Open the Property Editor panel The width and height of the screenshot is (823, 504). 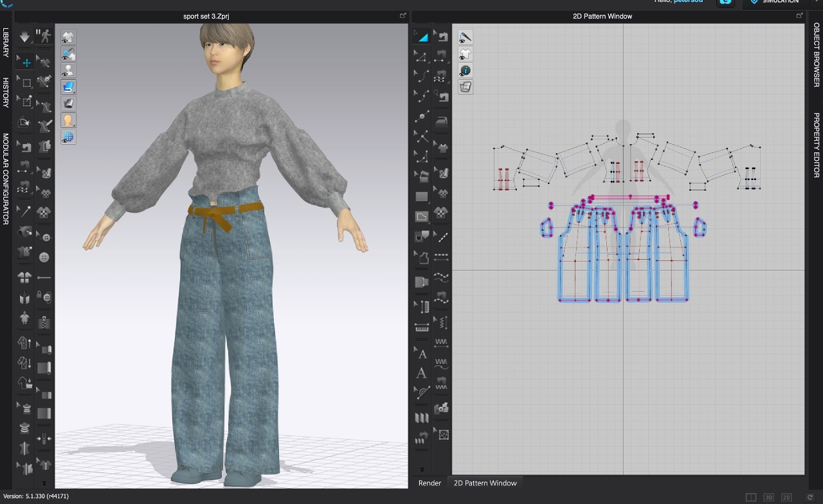pyautogui.click(x=817, y=145)
